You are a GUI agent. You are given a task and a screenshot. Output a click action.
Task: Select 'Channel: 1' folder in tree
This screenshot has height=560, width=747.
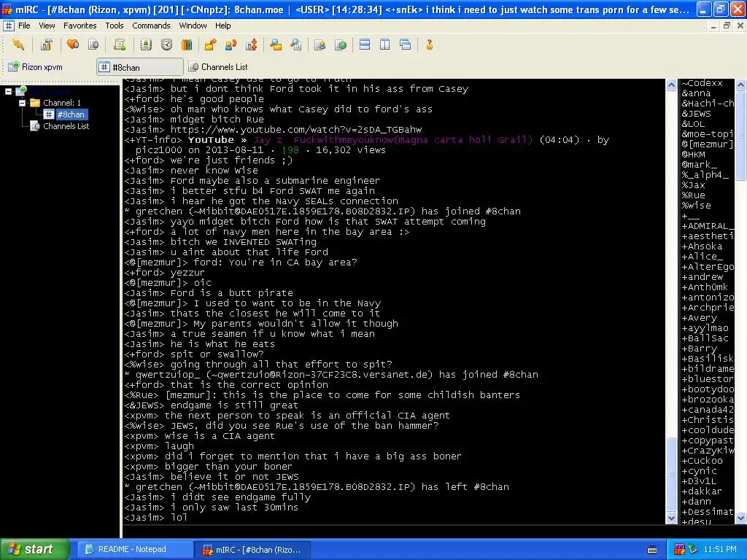(x=62, y=103)
